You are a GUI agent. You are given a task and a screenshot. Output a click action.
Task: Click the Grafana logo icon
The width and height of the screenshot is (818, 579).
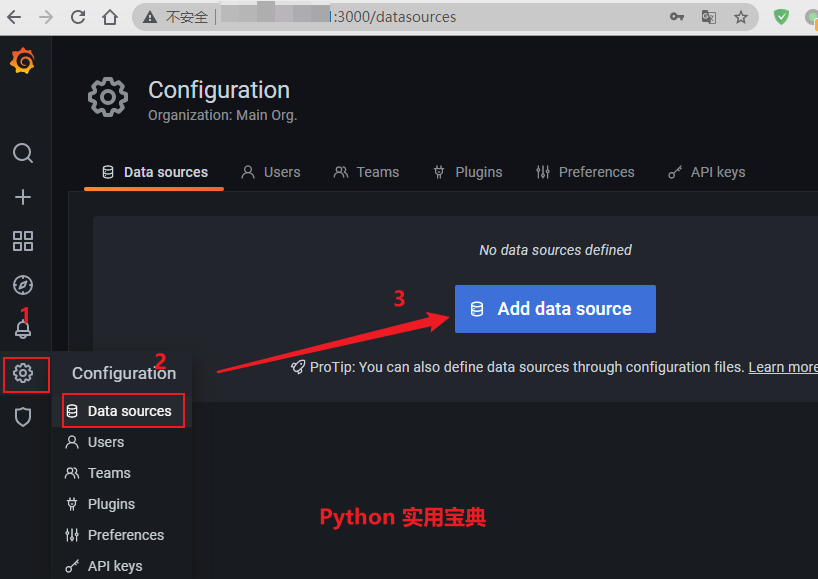point(22,62)
